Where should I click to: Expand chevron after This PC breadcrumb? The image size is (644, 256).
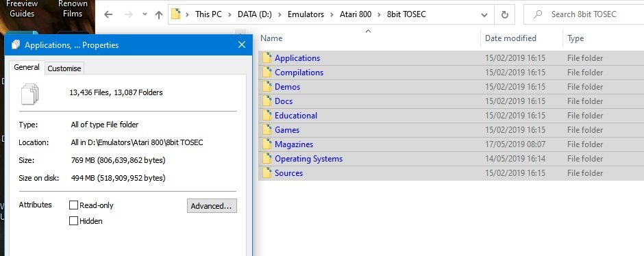click(x=230, y=14)
